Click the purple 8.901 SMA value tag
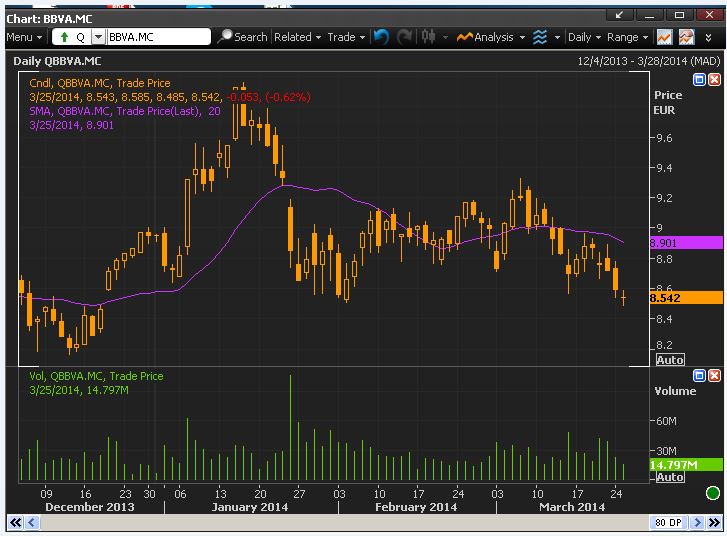Image resolution: width=727 pixels, height=536 pixels. [686, 242]
